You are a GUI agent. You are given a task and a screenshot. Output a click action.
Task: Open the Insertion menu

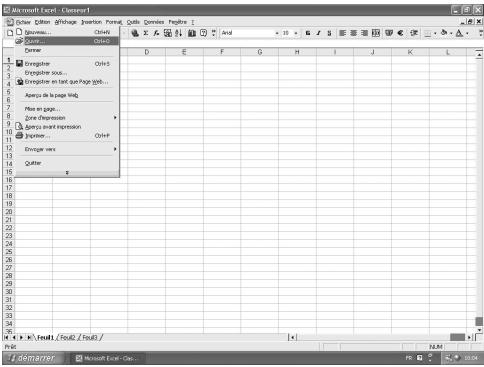coord(91,22)
